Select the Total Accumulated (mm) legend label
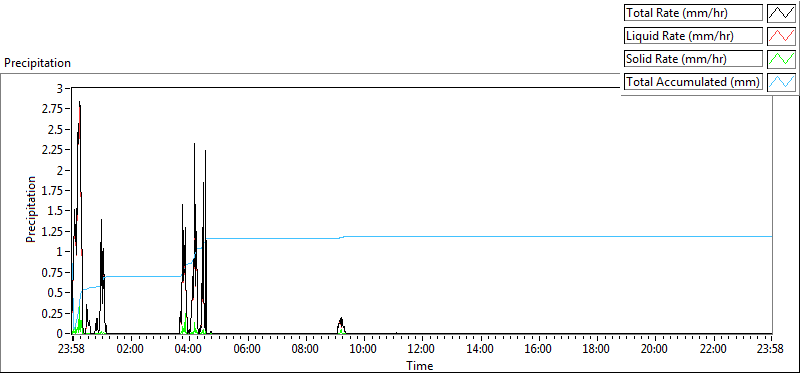The height and width of the screenshot is (373, 800). coord(693,82)
